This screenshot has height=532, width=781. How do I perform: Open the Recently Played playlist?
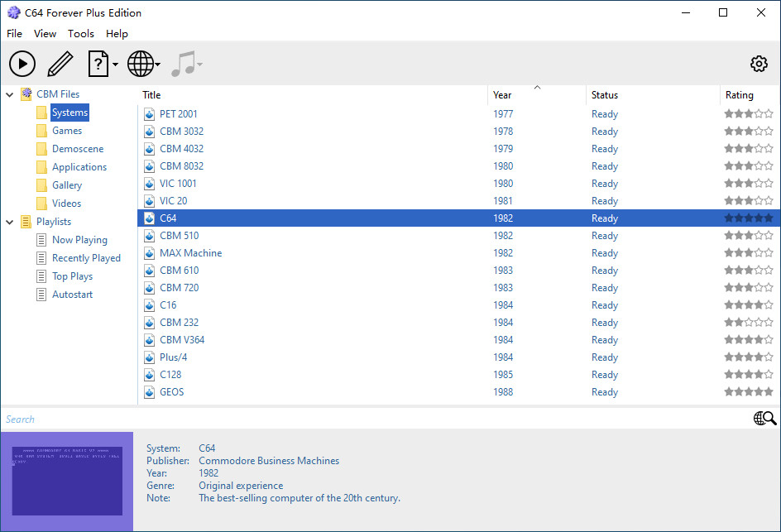click(86, 258)
